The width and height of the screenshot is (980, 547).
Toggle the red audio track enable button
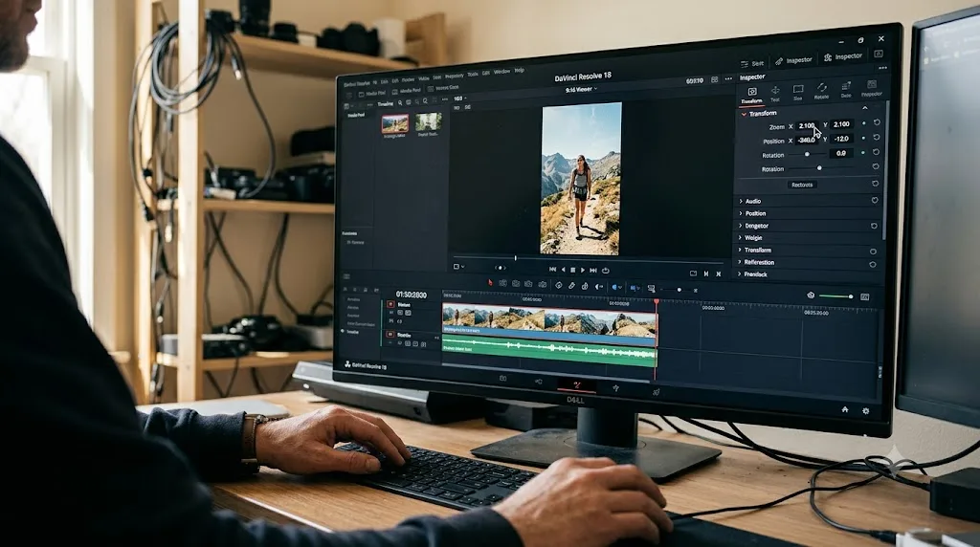390,335
